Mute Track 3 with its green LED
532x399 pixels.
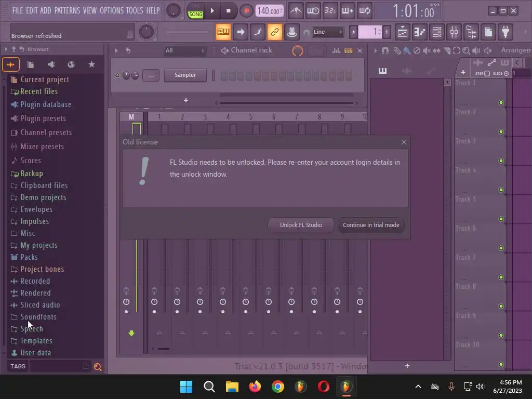coord(501,161)
